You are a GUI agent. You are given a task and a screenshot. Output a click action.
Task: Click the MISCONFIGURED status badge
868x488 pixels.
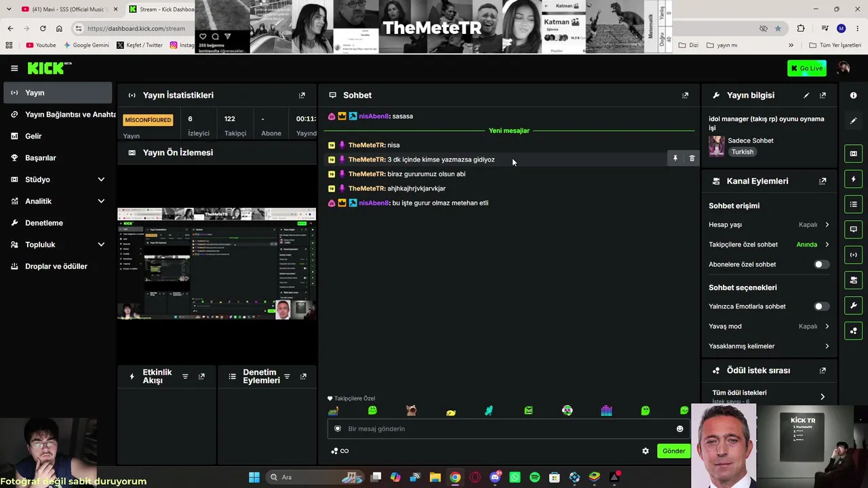148,120
